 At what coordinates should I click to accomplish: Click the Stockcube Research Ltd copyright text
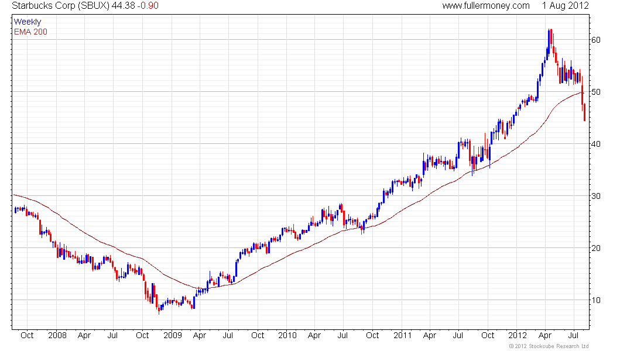pos(549,346)
